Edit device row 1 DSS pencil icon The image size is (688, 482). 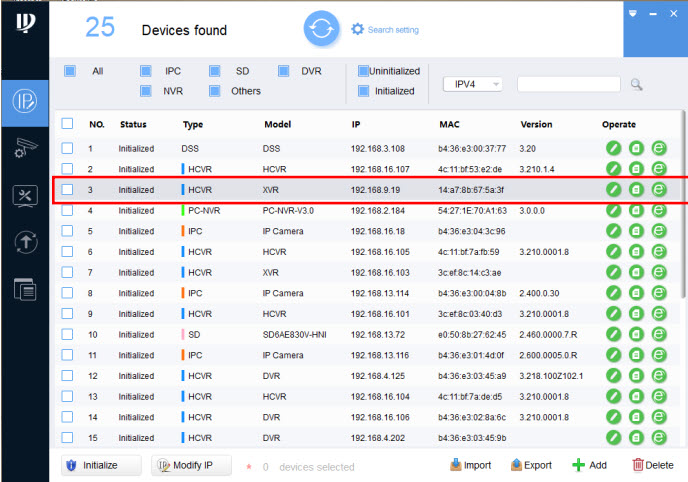point(613,148)
